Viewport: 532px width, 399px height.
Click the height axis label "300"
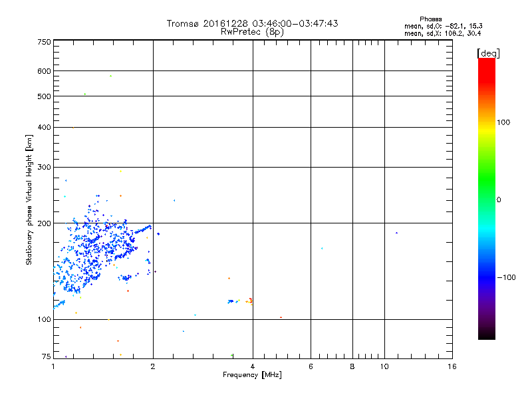point(44,167)
